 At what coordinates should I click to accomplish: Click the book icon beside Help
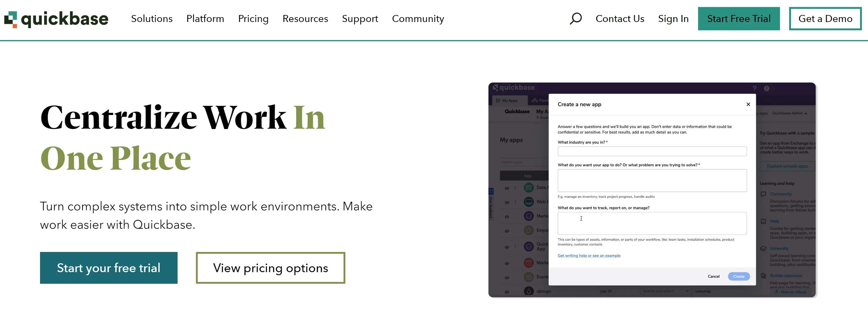coord(763,221)
